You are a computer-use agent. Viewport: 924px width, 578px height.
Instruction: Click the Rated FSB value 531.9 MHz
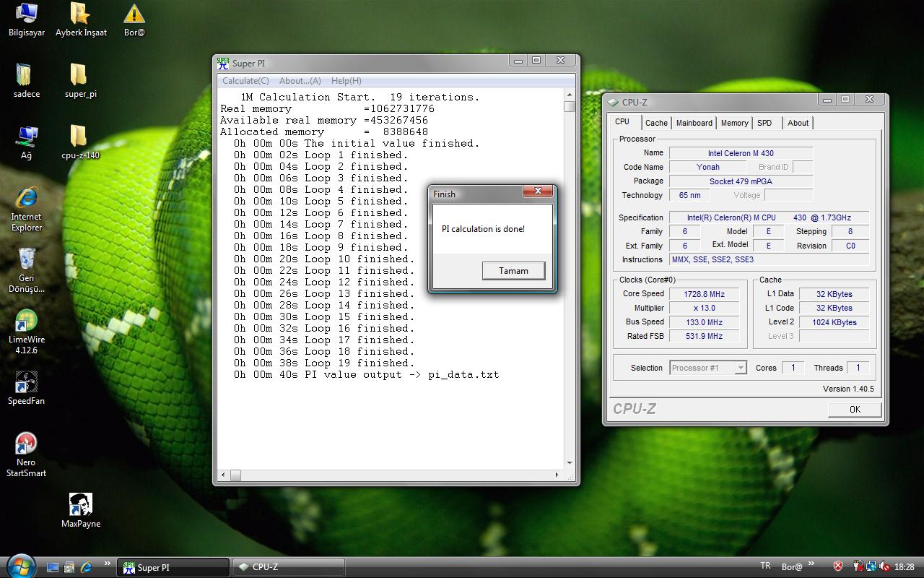(704, 336)
